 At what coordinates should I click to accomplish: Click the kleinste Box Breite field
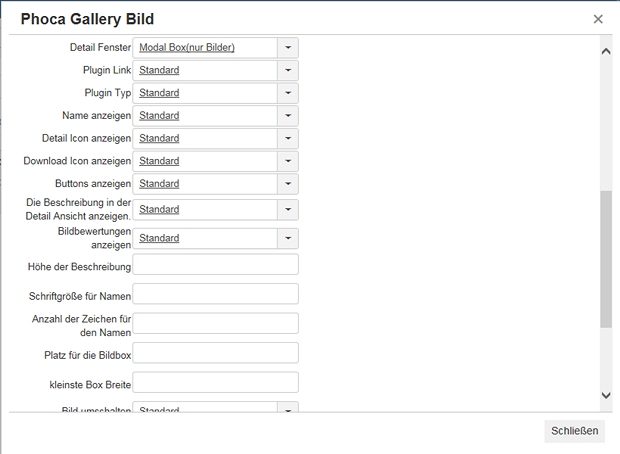[215, 382]
